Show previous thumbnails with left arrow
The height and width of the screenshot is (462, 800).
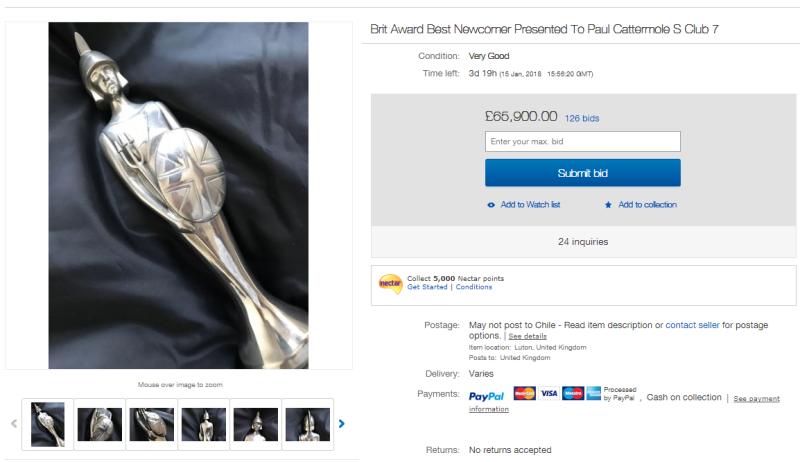pos(14,423)
